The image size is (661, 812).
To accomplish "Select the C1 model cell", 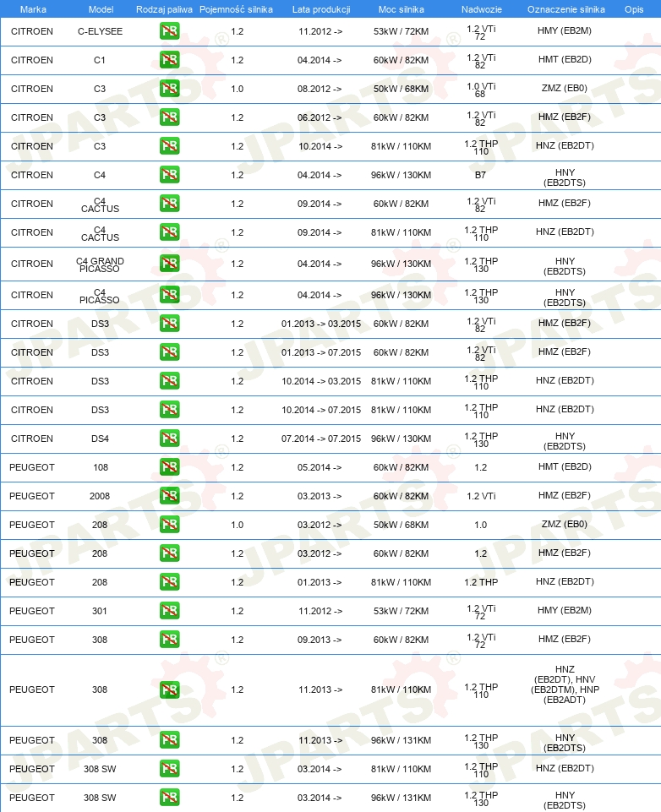I will pyautogui.click(x=100, y=60).
